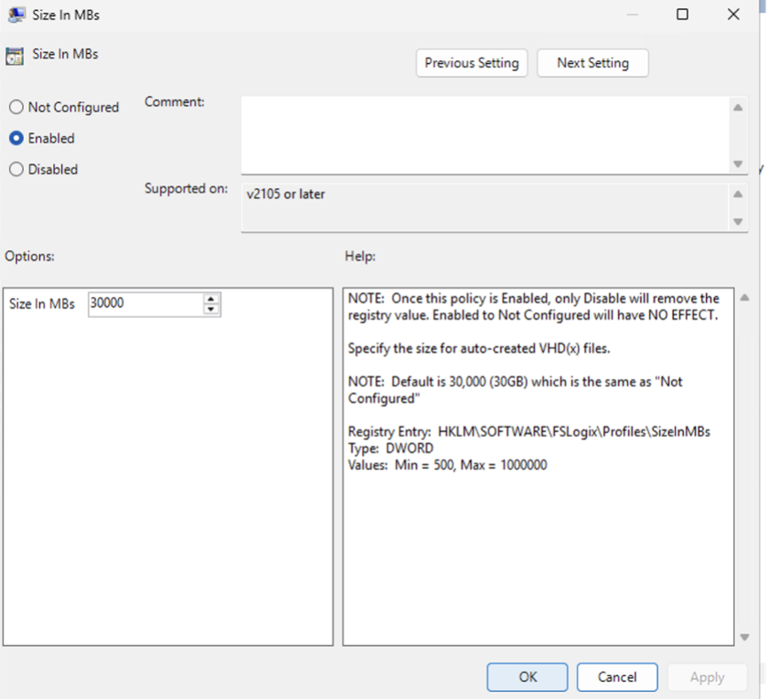Click the 'v2105 or later' supported text

[286, 195]
